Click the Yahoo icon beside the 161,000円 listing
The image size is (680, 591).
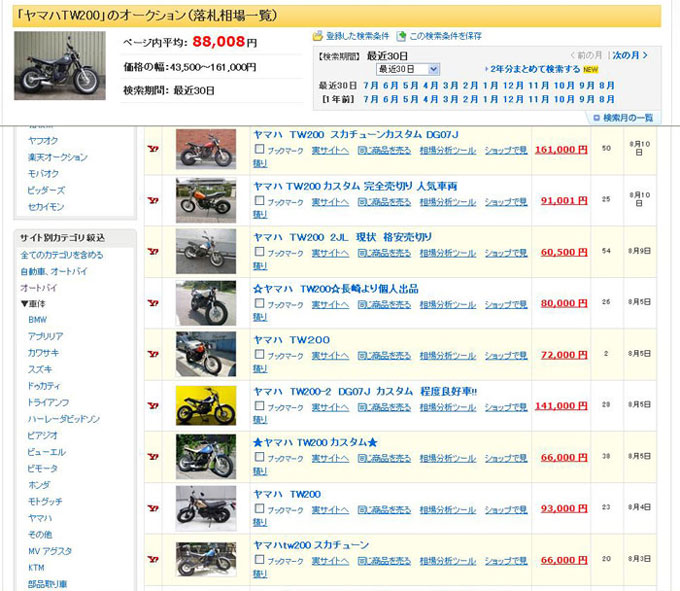(153, 149)
